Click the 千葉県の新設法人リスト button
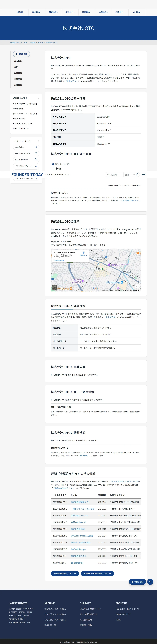Viewport: 157px width, 644px height. [65, 574]
